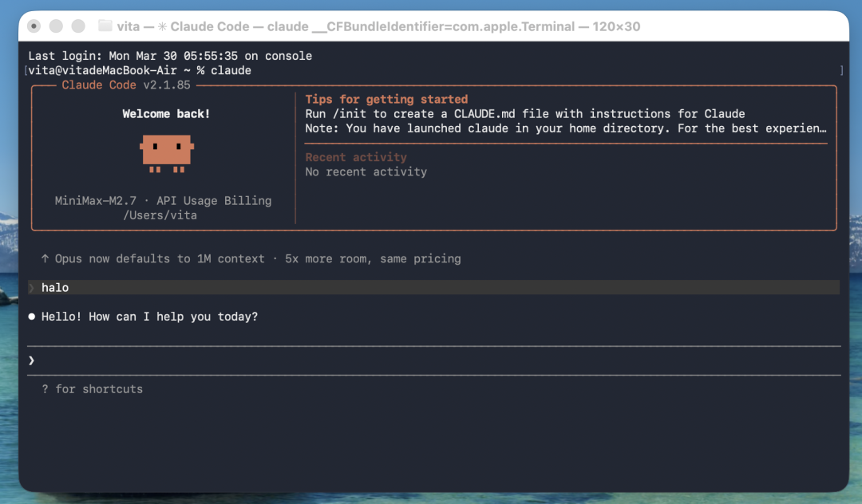The height and width of the screenshot is (504, 862).
Task: Click the folder proxy icon in title bar
Action: coord(105,26)
